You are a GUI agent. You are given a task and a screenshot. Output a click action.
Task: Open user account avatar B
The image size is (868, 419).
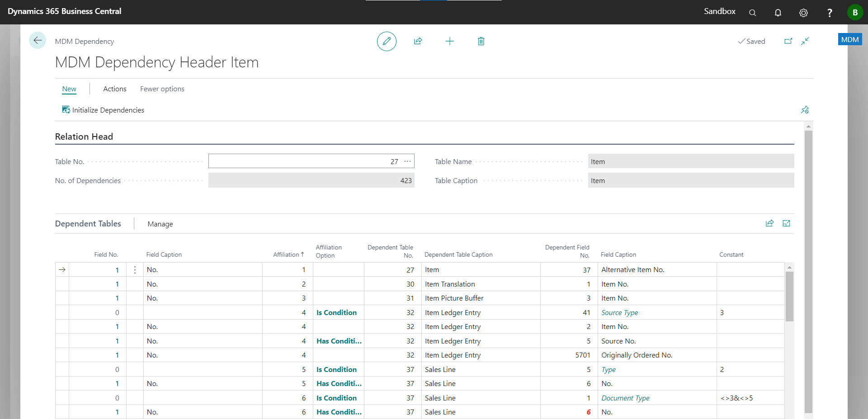tap(855, 12)
